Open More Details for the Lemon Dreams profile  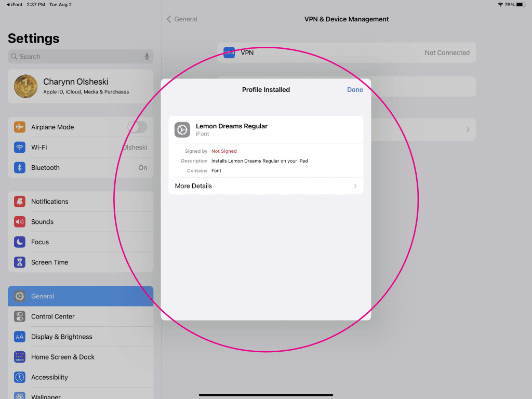tap(265, 186)
